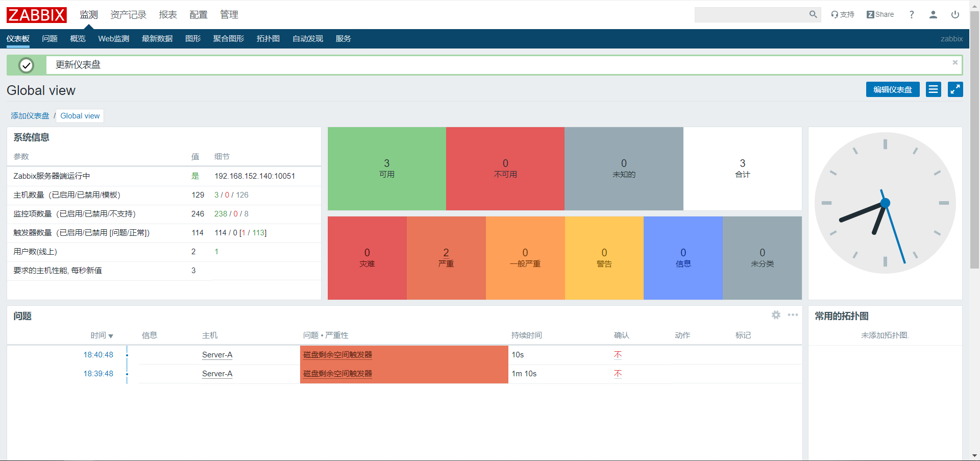Switch to the 仪表板 submenu tab

pos(18,39)
